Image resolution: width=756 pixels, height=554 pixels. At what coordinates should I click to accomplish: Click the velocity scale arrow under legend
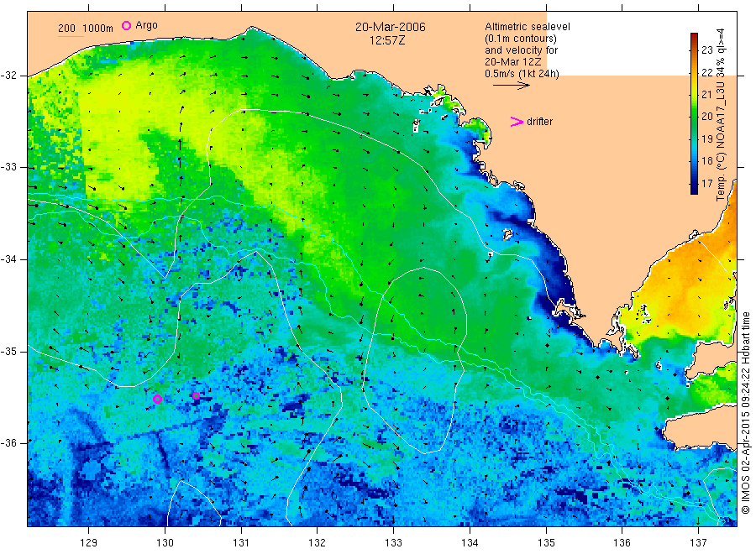(x=511, y=86)
